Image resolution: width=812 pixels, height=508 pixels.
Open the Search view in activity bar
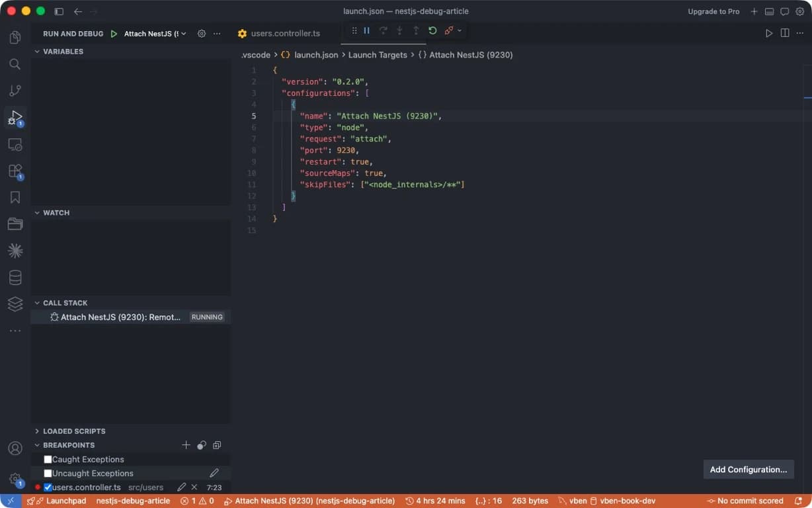(15, 64)
